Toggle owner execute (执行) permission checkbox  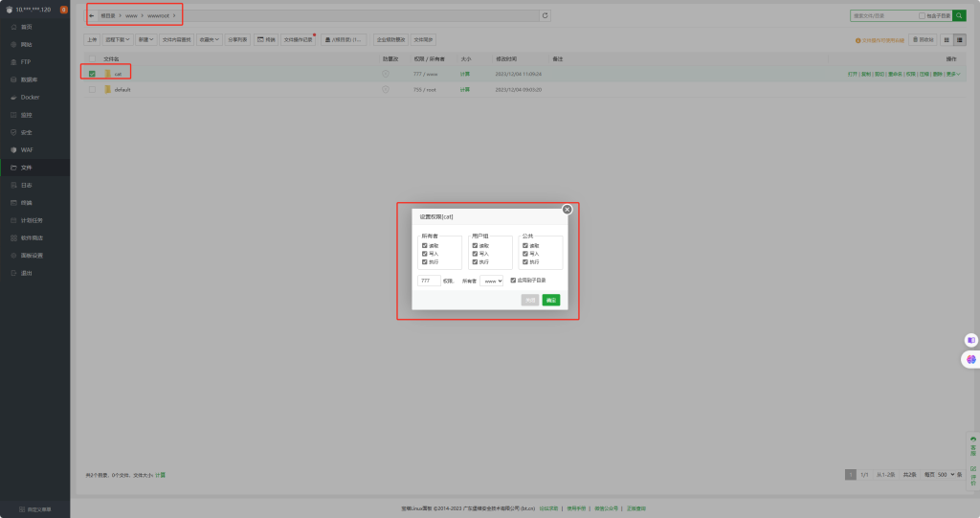424,262
